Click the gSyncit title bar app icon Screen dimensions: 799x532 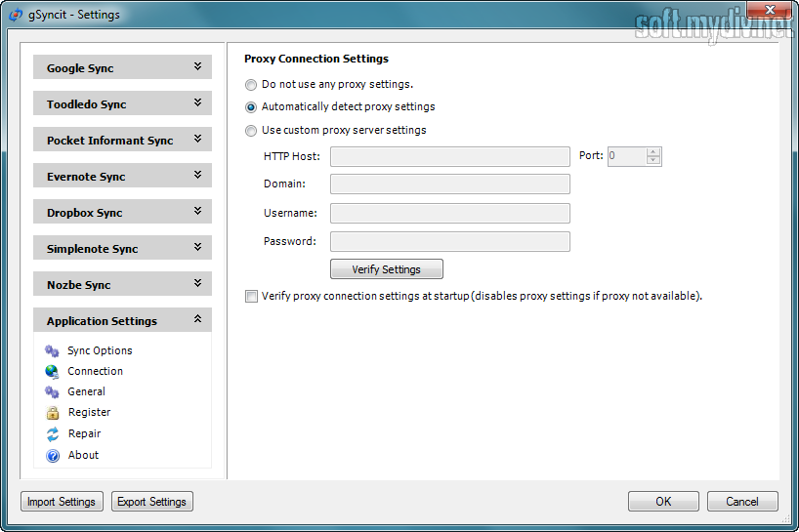point(16,15)
